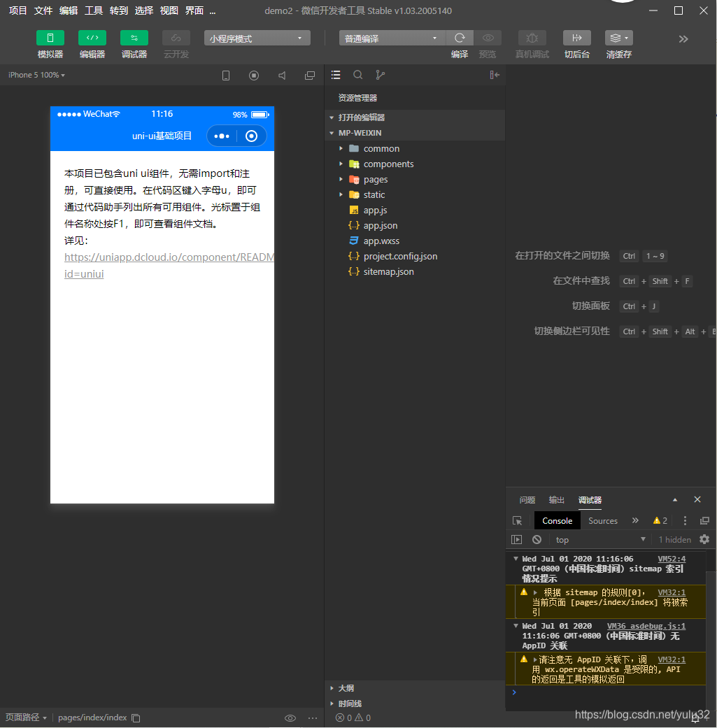Open the 小程序模式 mode dropdown

(257, 38)
